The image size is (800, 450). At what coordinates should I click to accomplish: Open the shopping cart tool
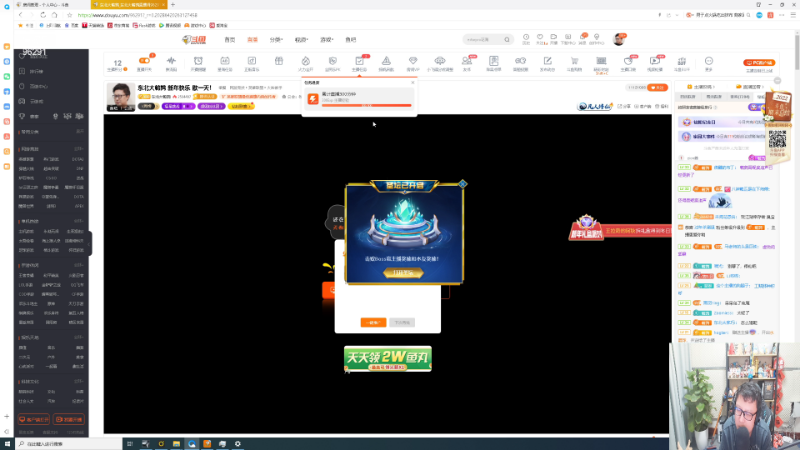tap(574, 61)
